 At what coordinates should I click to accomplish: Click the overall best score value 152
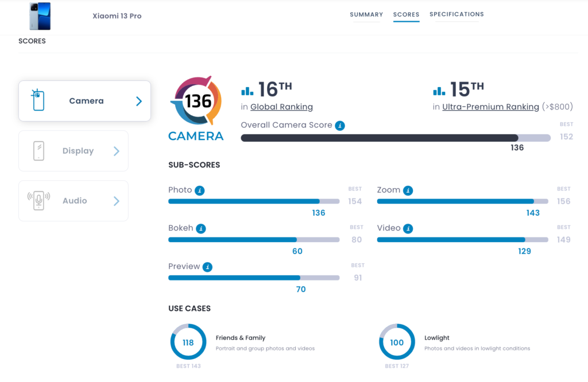(x=566, y=137)
